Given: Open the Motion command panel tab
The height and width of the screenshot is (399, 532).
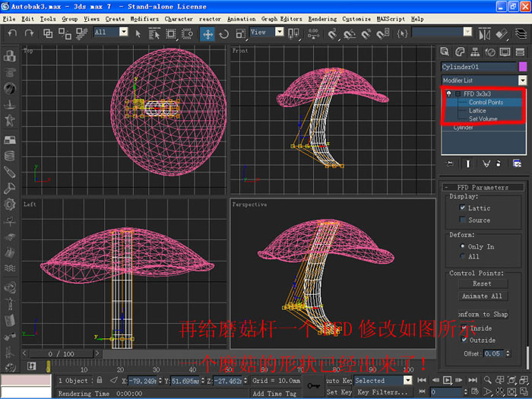Looking at the screenshot, I should pyautogui.click(x=490, y=52).
